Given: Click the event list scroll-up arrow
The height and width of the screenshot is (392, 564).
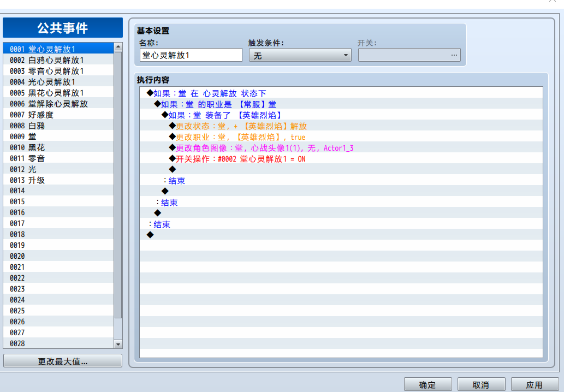Looking at the screenshot, I should [118, 47].
